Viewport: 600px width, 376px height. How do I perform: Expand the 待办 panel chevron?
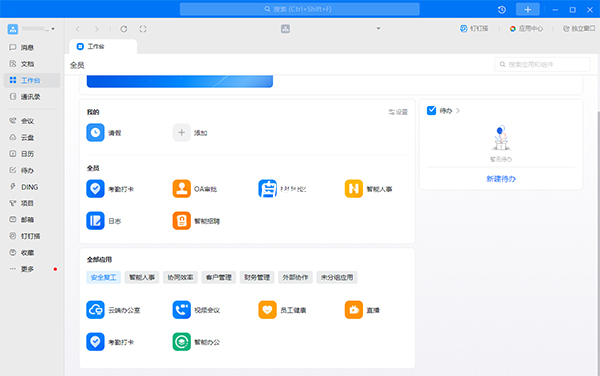click(458, 111)
